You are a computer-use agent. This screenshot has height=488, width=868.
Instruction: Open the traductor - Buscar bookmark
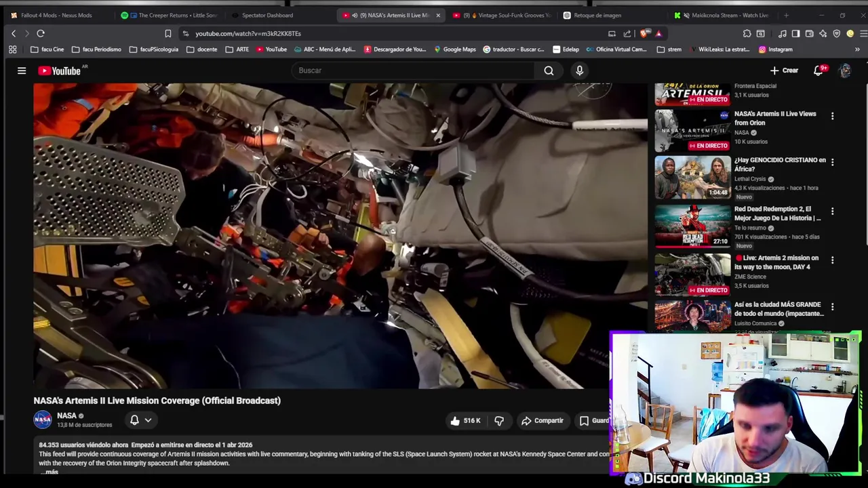pos(513,49)
